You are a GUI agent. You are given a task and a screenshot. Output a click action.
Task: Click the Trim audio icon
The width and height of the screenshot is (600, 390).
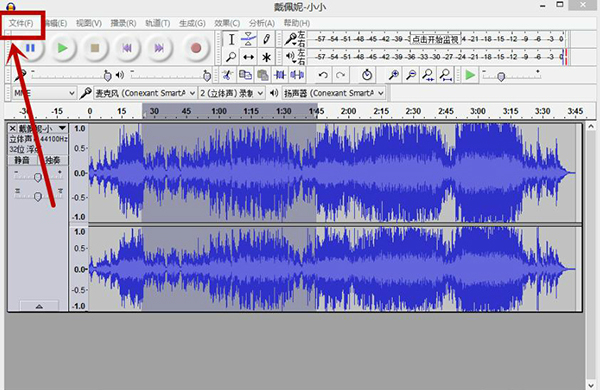(280, 75)
